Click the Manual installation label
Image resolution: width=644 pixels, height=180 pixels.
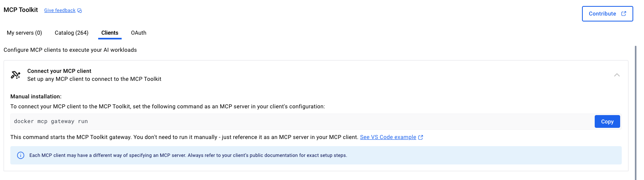36,96
